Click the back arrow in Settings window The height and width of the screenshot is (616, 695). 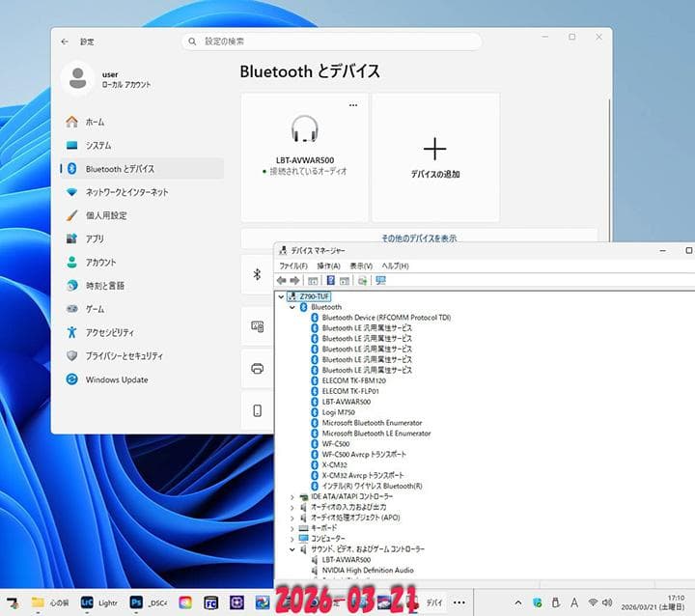[x=65, y=42]
